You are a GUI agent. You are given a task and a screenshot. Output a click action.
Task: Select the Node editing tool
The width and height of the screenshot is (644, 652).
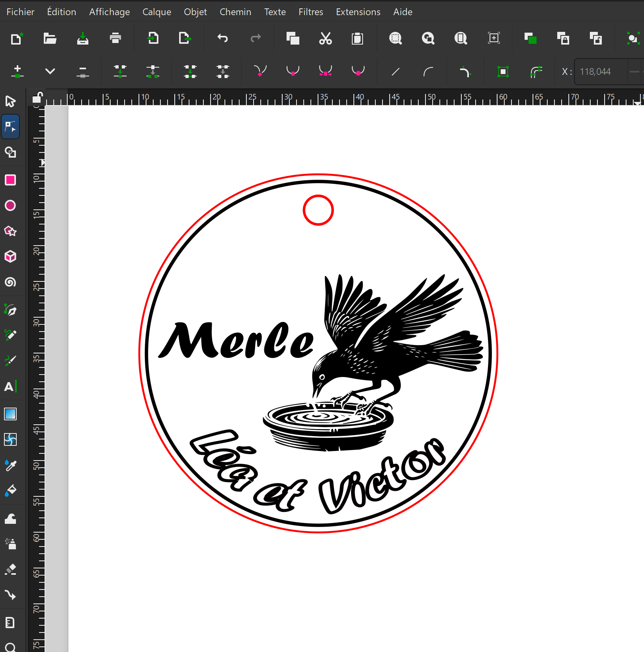point(10,127)
